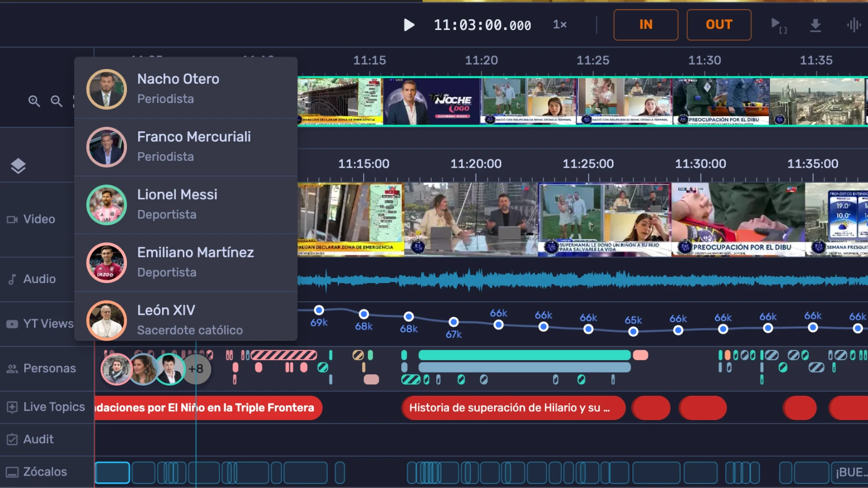
Task: Click the 67k point on YT Views
Action: coord(453,322)
